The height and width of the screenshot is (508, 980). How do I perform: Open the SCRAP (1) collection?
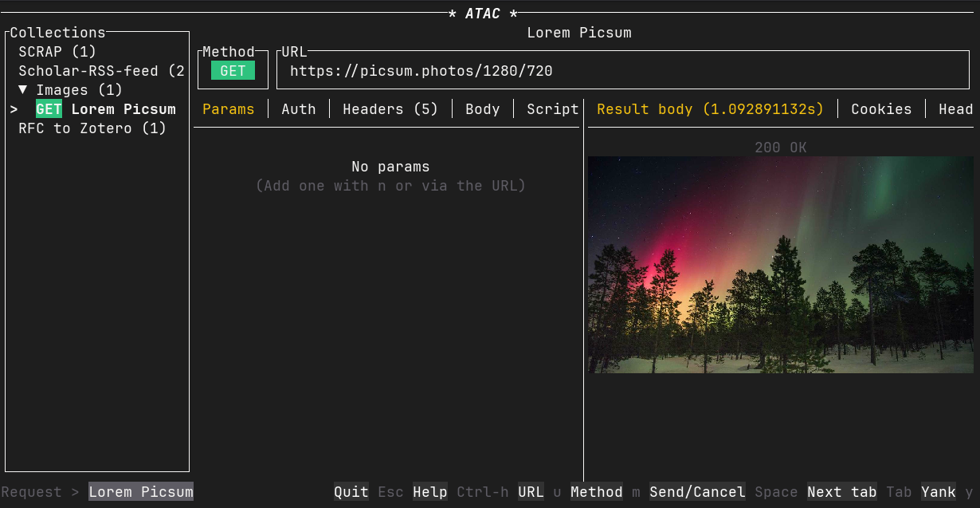coord(57,52)
